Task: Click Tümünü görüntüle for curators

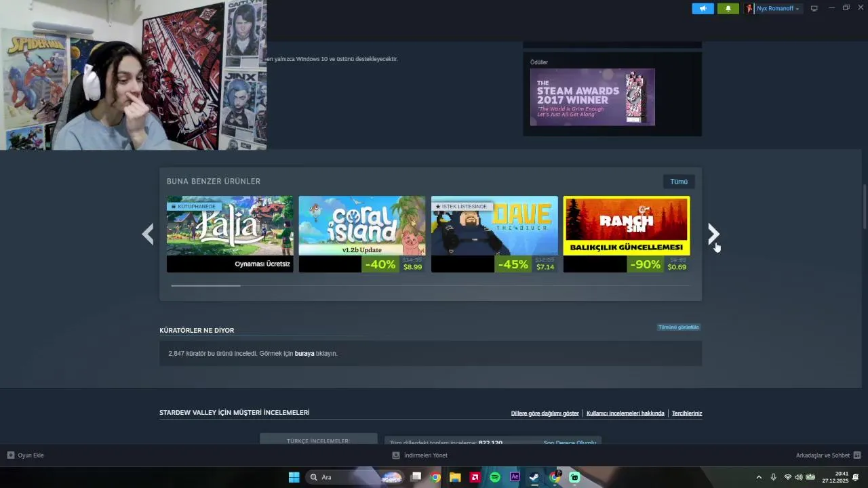Action: tap(678, 327)
